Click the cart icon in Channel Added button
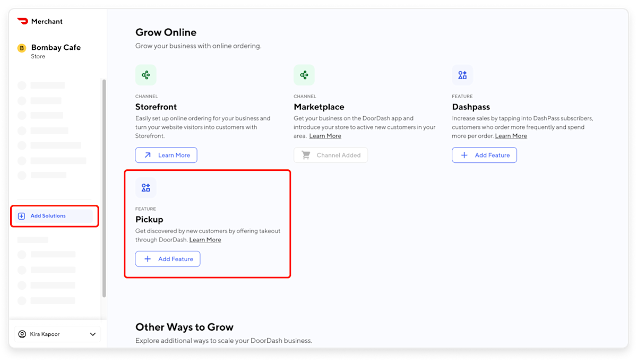 tap(306, 155)
